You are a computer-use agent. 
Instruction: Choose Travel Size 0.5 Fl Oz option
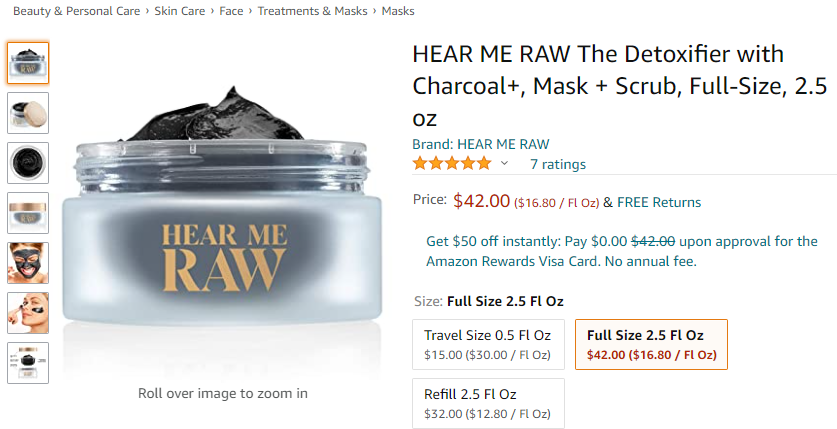[x=488, y=344]
